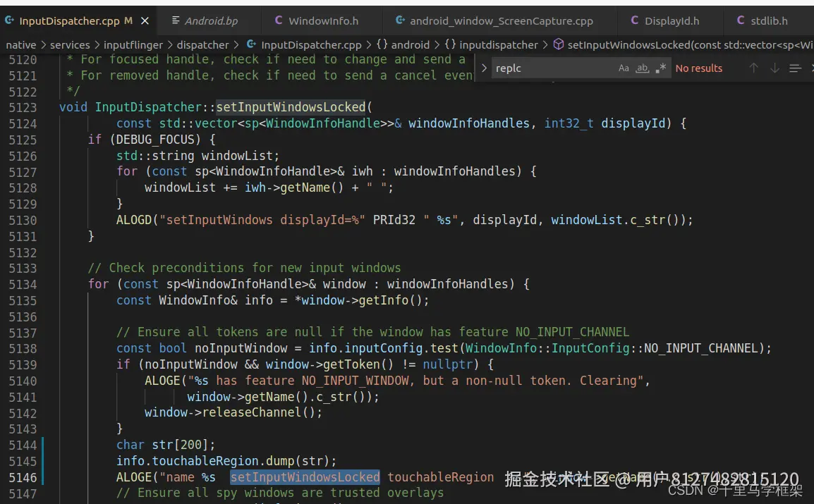The width and height of the screenshot is (814, 504).
Task: Click 'native' in the breadcrumb path
Action: click(x=20, y=45)
